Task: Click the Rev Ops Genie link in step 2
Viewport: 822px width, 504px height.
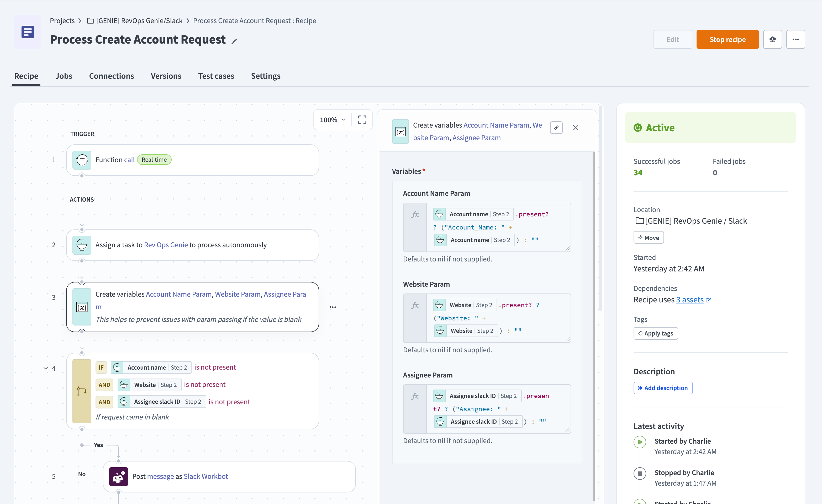Action: 166,245
